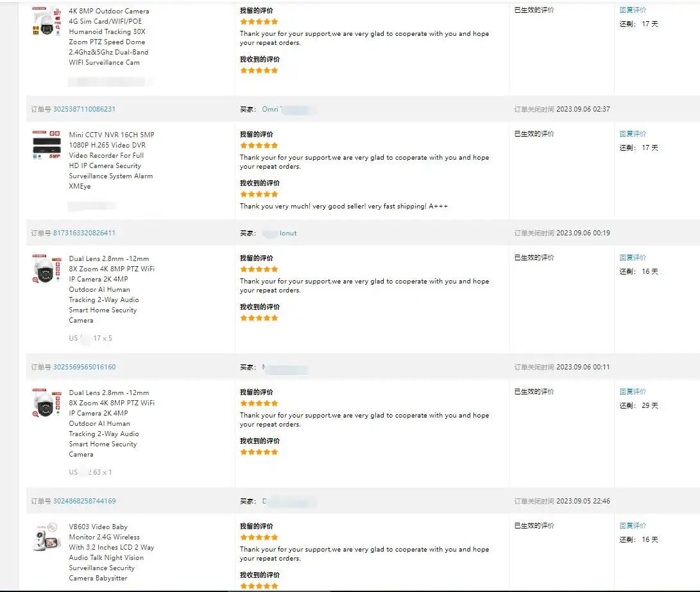Click left star rating for the baby monitor
Image resolution: width=700 pixels, height=592 pixels.
(x=259, y=537)
